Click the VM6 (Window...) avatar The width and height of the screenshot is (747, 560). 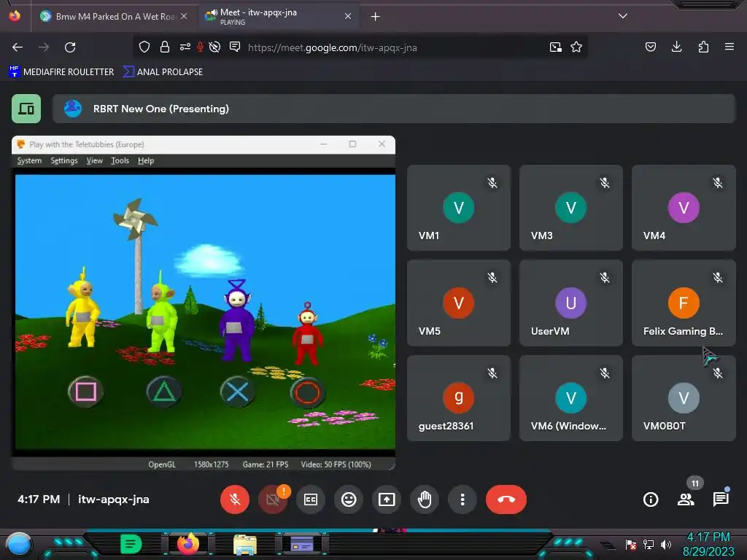[x=570, y=397]
